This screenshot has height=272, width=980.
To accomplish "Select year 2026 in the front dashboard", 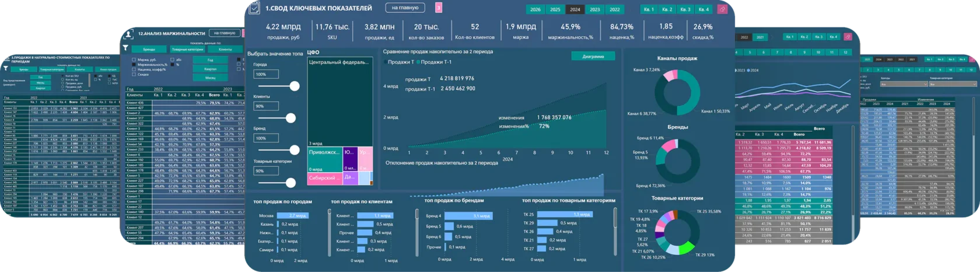I will click(535, 9).
